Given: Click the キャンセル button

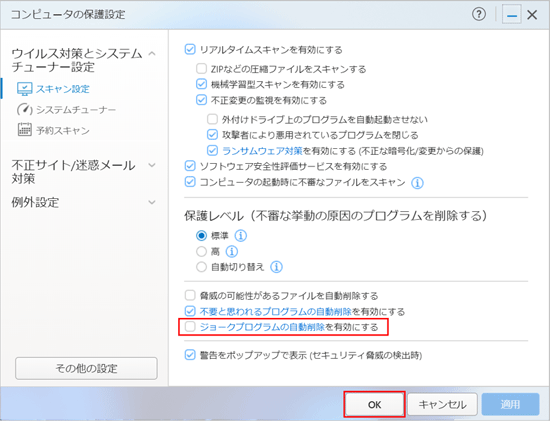Looking at the screenshot, I should pos(442,405).
